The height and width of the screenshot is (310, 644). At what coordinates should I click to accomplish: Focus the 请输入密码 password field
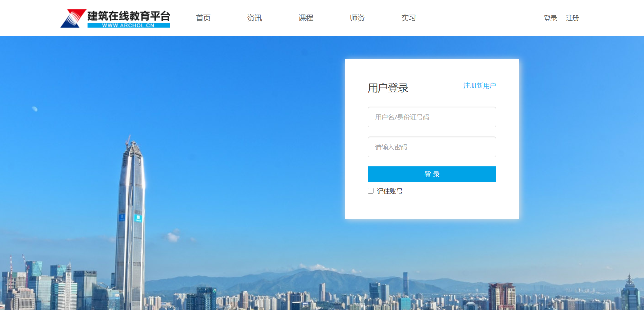point(432,147)
